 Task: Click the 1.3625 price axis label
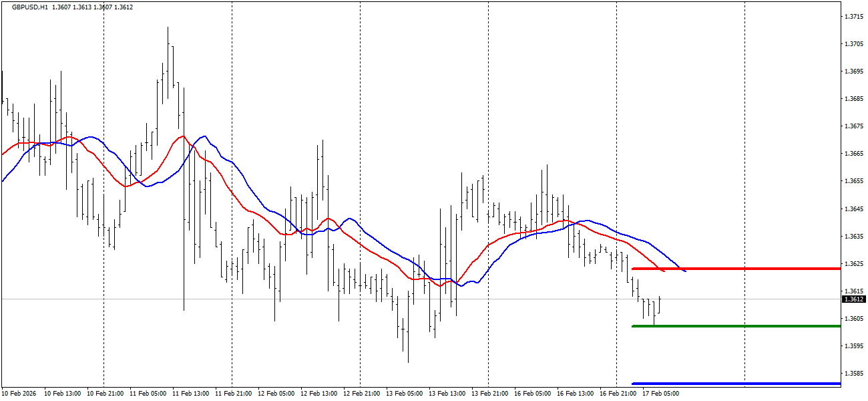(855, 264)
